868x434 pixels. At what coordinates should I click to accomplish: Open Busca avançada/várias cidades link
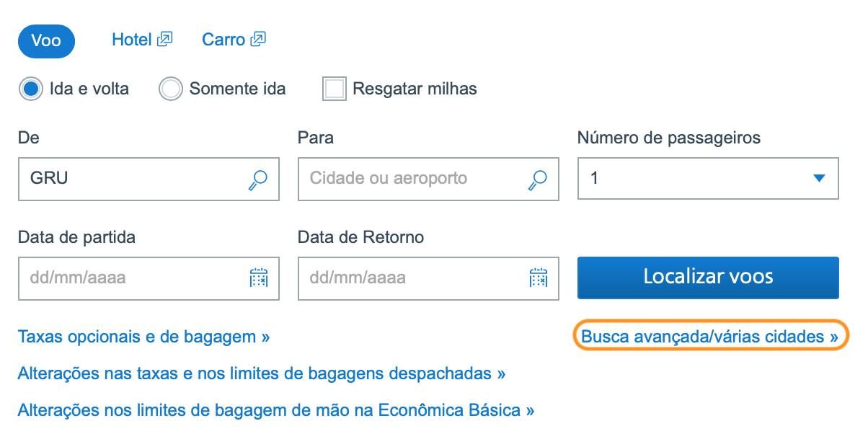click(710, 337)
